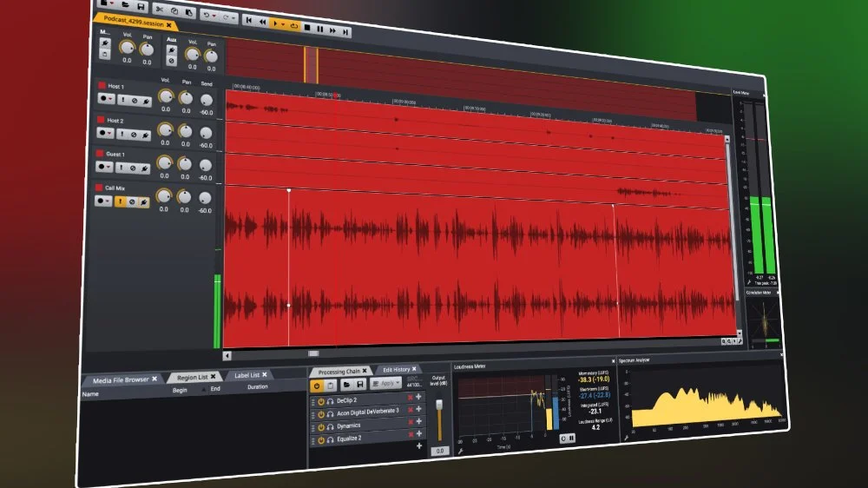Bypass DeClip 2 with its power icon
The image size is (868, 488).
click(x=321, y=401)
